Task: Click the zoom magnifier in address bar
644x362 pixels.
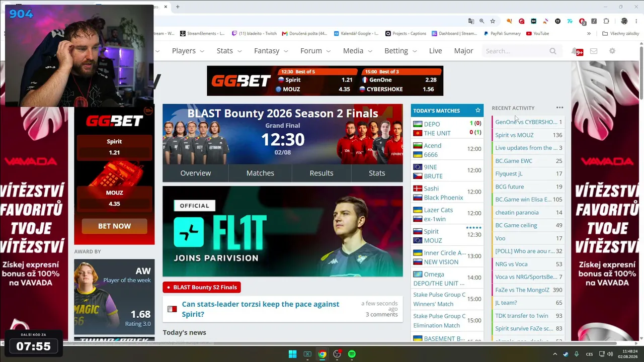Action: coord(482,21)
